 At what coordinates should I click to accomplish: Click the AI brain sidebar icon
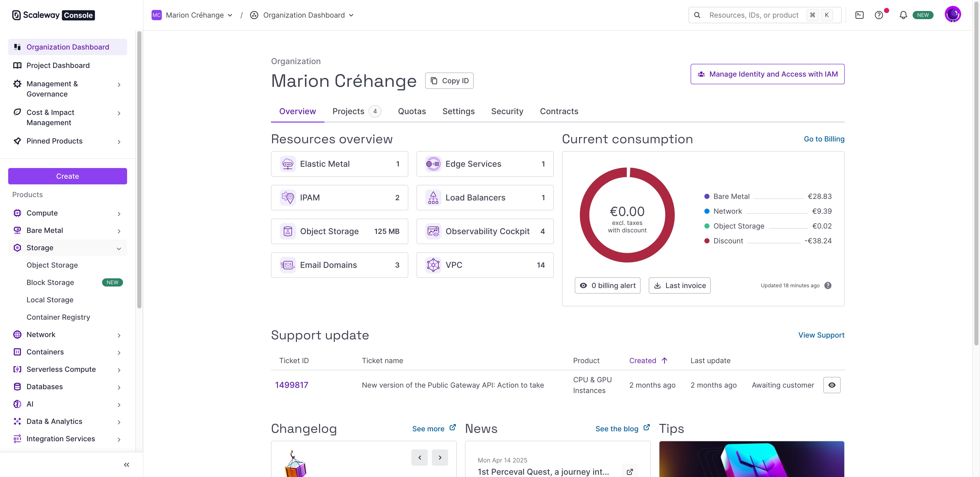[x=17, y=404]
